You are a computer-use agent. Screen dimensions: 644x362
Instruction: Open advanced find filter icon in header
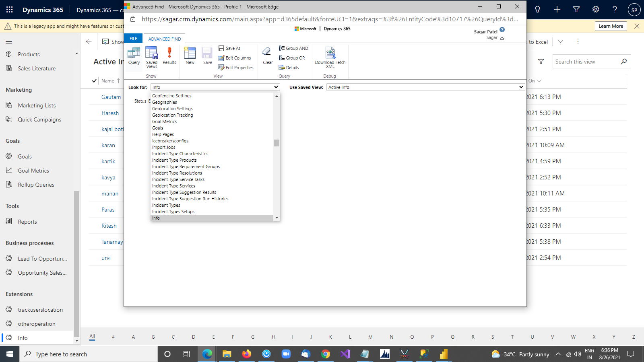tap(576, 10)
